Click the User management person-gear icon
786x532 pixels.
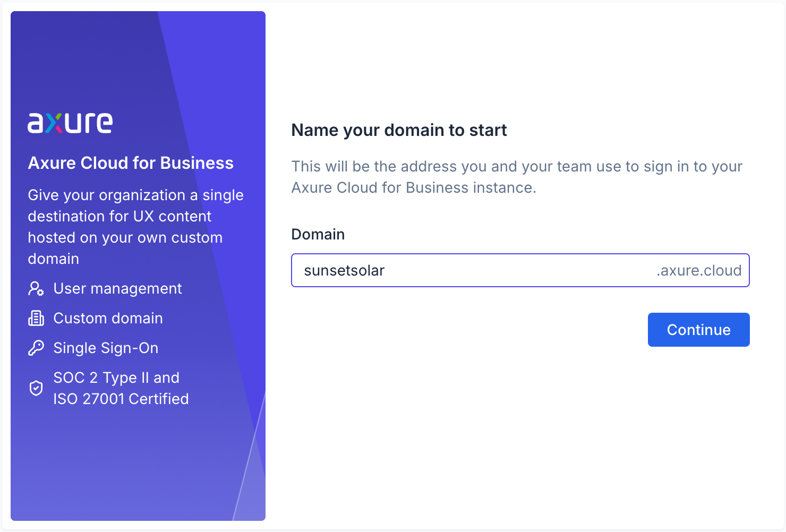[36, 289]
